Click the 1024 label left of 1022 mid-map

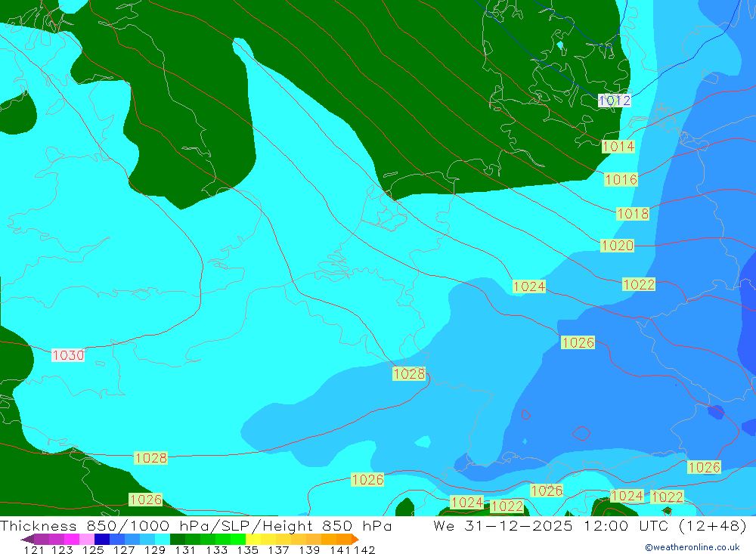tap(529, 286)
